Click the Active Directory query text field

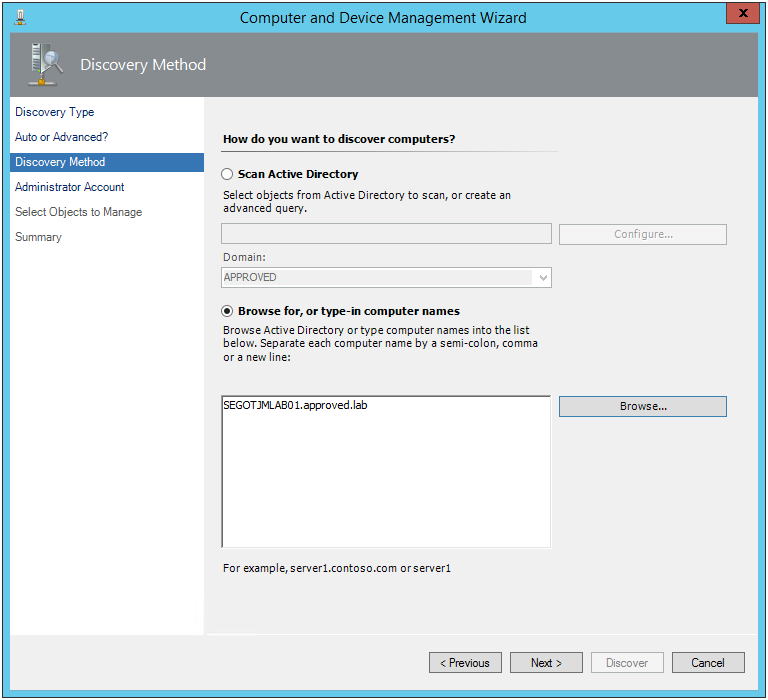[386, 234]
